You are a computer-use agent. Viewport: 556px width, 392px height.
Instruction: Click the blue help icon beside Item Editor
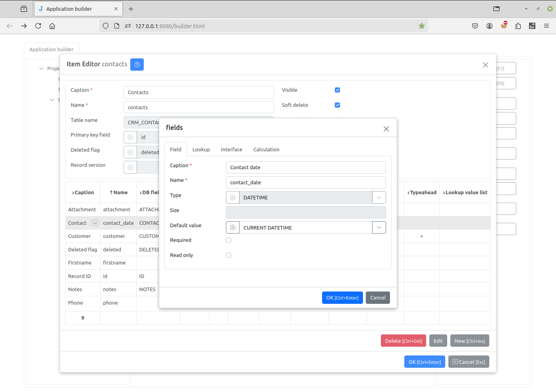pyautogui.click(x=137, y=64)
